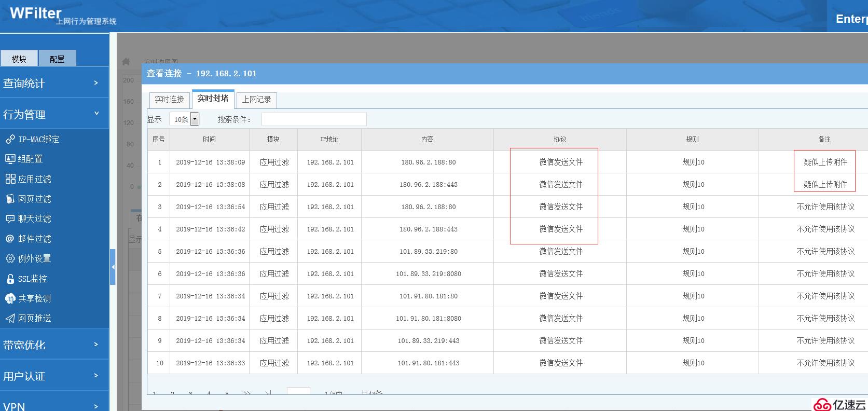Expand the 带宽优化 section

tap(54, 345)
